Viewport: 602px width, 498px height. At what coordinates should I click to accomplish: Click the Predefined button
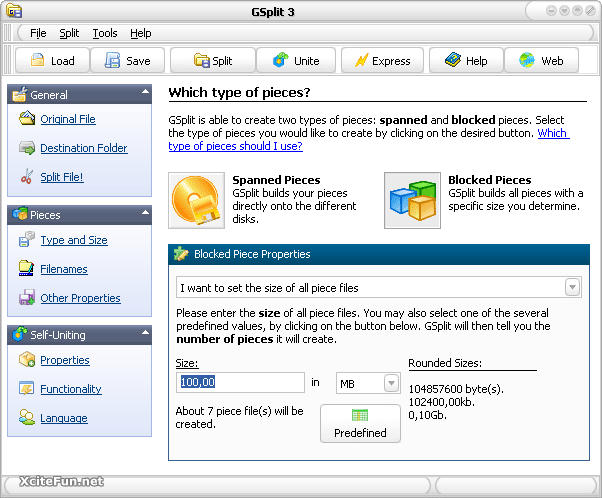click(360, 424)
